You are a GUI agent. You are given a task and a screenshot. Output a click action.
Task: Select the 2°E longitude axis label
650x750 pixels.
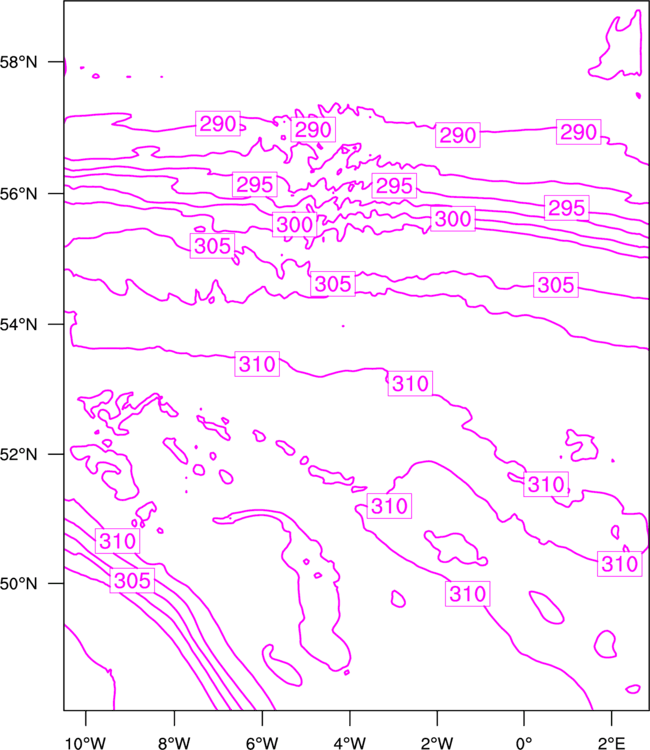pyautogui.click(x=611, y=743)
